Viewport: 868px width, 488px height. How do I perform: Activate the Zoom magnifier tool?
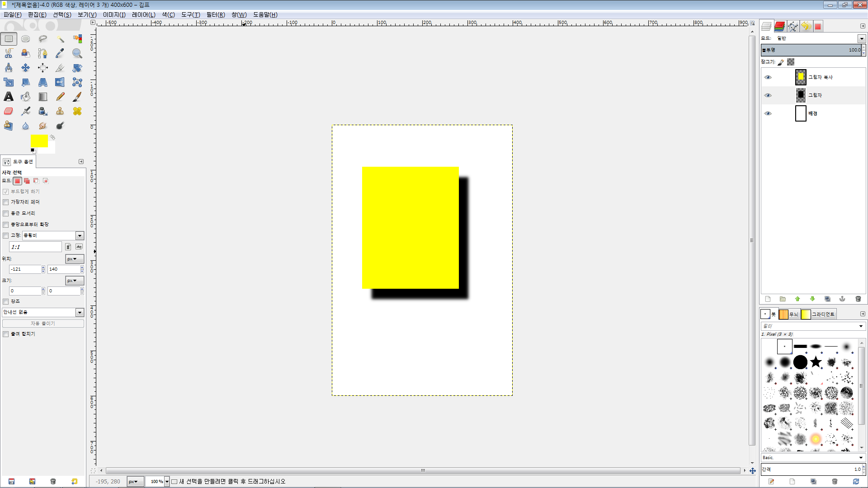pos(77,53)
